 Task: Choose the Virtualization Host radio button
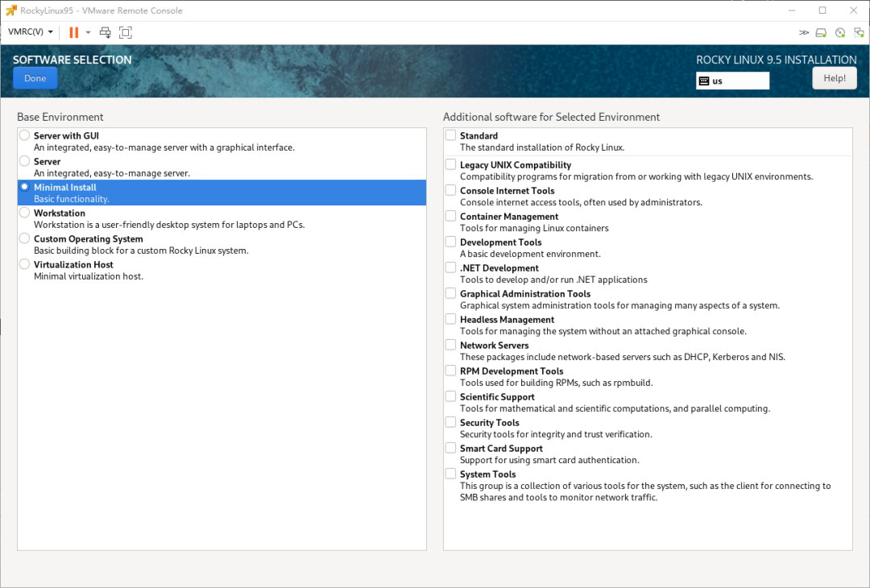[x=24, y=264]
